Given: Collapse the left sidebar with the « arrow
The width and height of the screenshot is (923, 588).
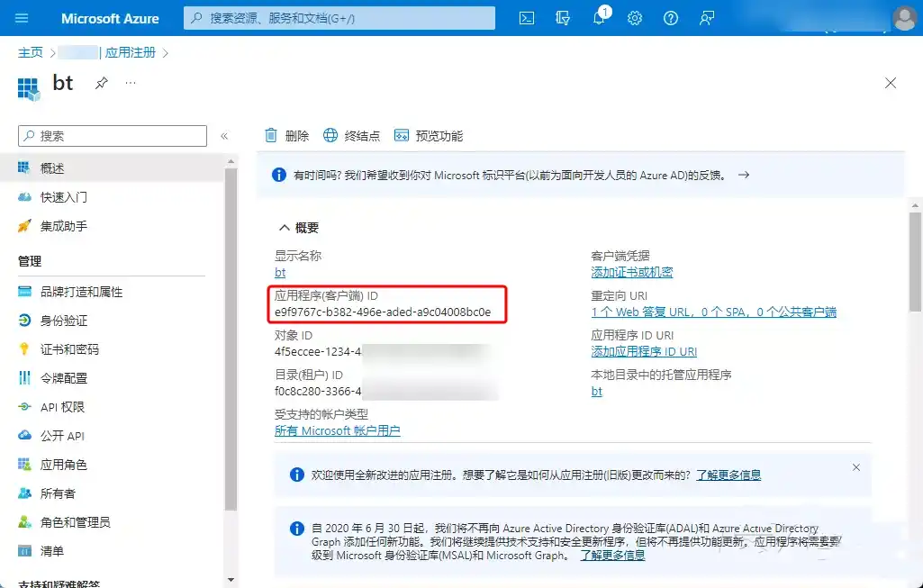Looking at the screenshot, I should (223, 136).
